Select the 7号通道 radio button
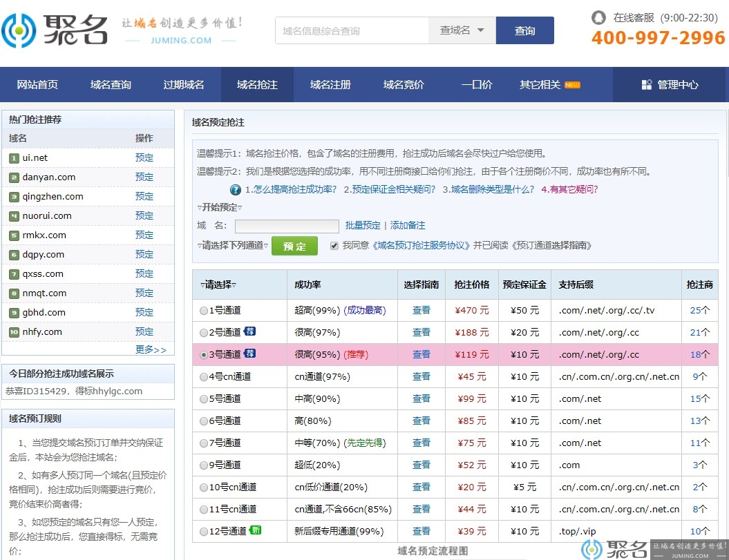The width and height of the screenshot is (729, 560). pos(204,443)
